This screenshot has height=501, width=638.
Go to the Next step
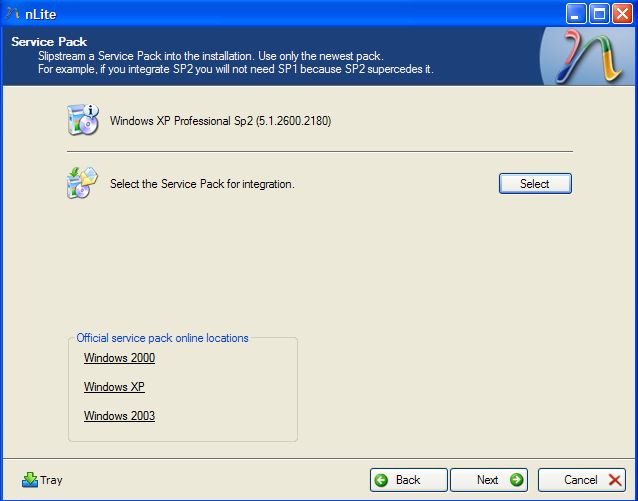click(x=489, y=480)
